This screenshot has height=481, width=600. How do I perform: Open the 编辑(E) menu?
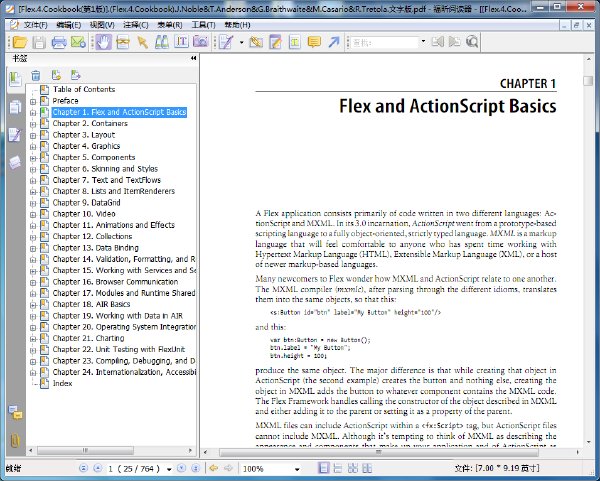tap(68, 25)
